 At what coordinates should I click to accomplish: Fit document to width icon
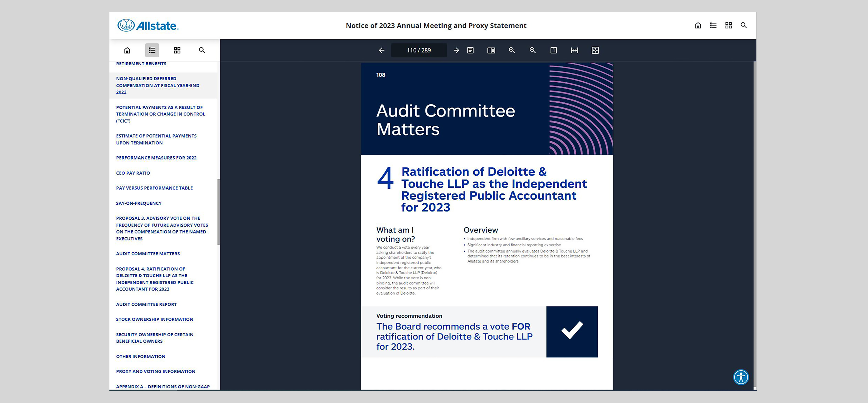(x=574, y=50)
